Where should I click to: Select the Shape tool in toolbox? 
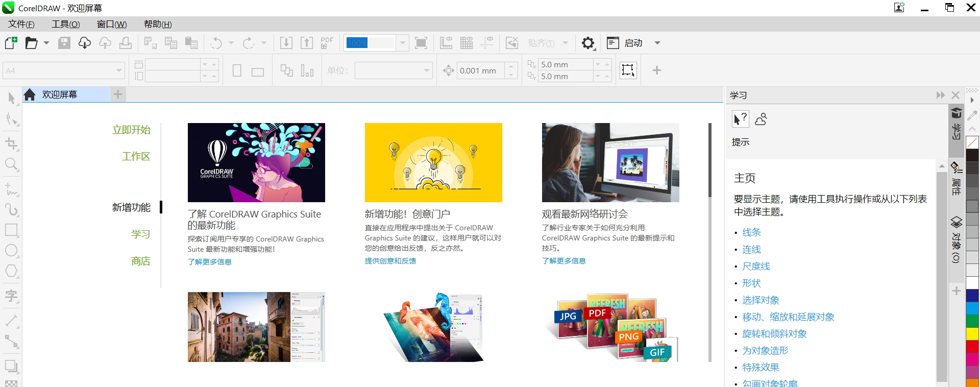click(12, 120)
